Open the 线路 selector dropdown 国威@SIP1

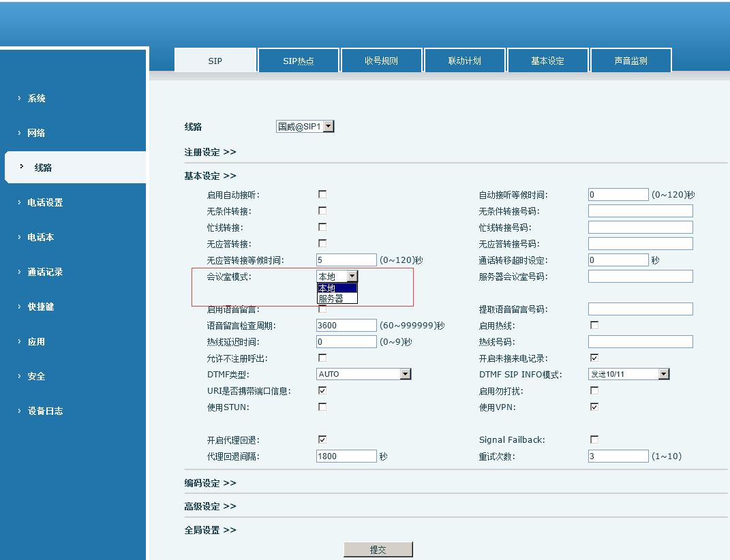[x=305, y=126]
